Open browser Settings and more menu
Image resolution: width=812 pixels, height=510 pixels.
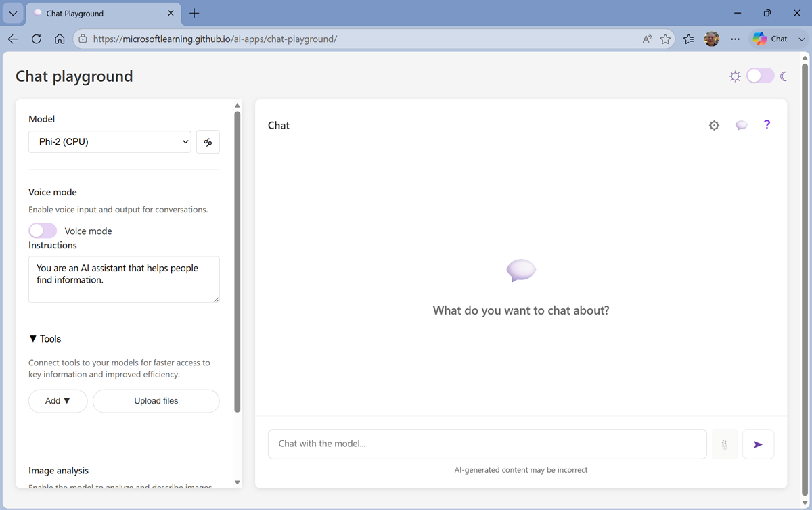735,39
